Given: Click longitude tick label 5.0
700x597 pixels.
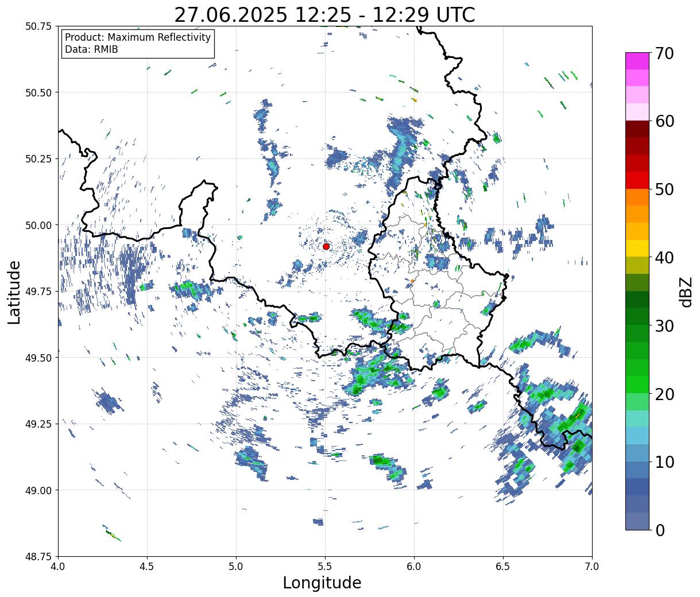Looking at the screenshot, I should click(x=236, y=567).
